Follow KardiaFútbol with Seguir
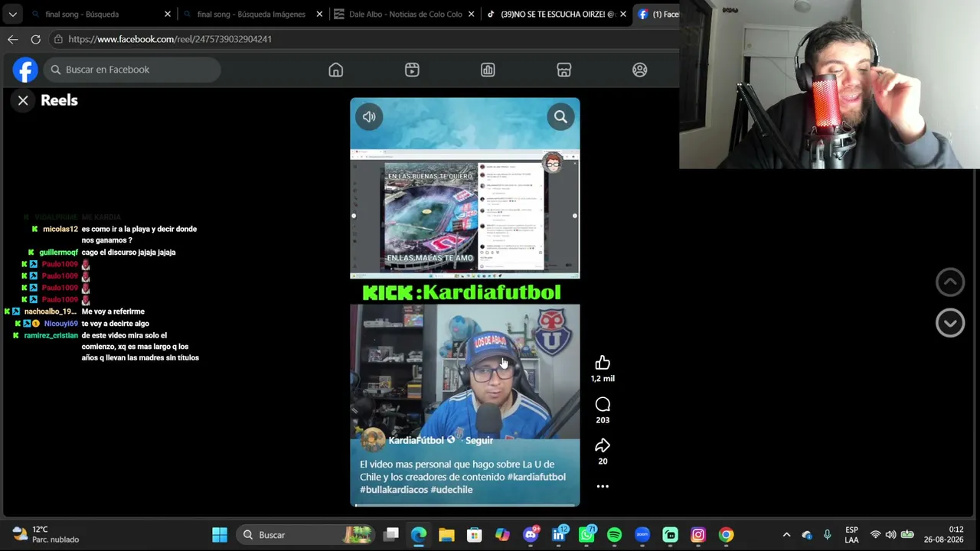This screenshot has width=980, height=551. pos(479,440)
